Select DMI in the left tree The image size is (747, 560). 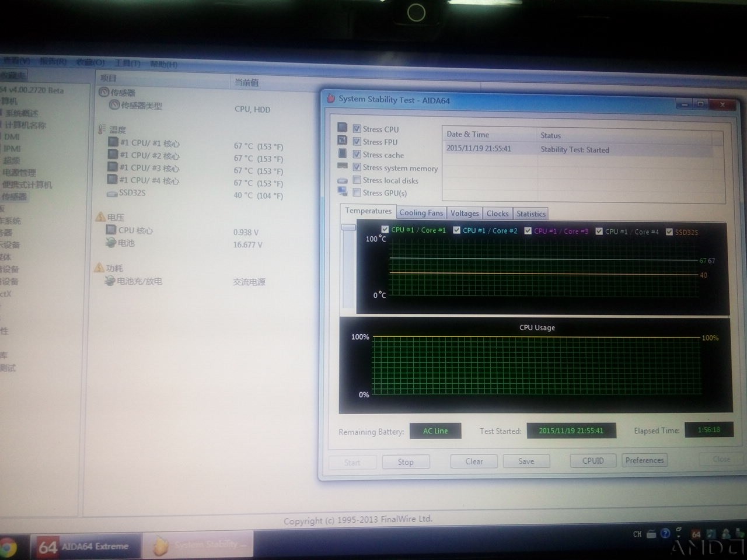pos(12,136)
